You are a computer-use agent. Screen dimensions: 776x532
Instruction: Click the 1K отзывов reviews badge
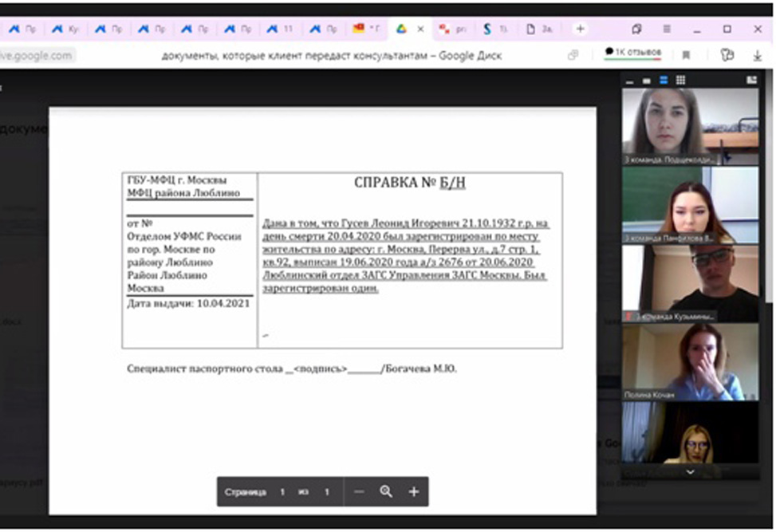click(633, 52)
